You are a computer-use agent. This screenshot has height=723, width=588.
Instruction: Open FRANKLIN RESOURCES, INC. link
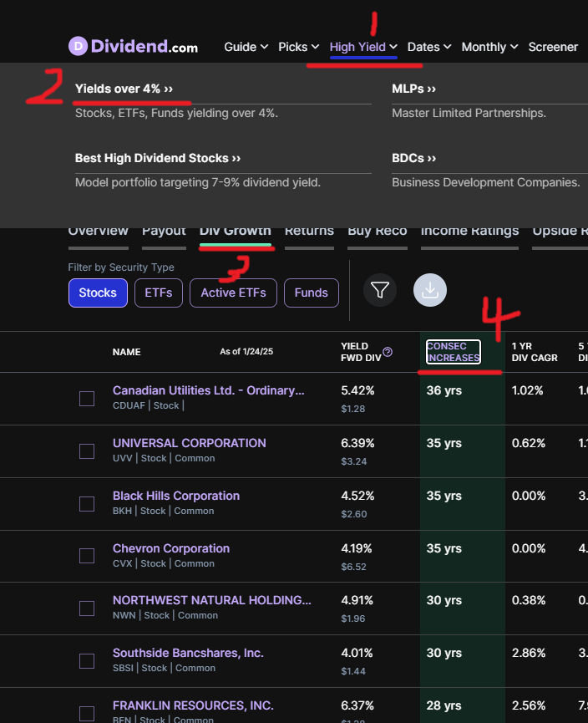coord(193,705)
